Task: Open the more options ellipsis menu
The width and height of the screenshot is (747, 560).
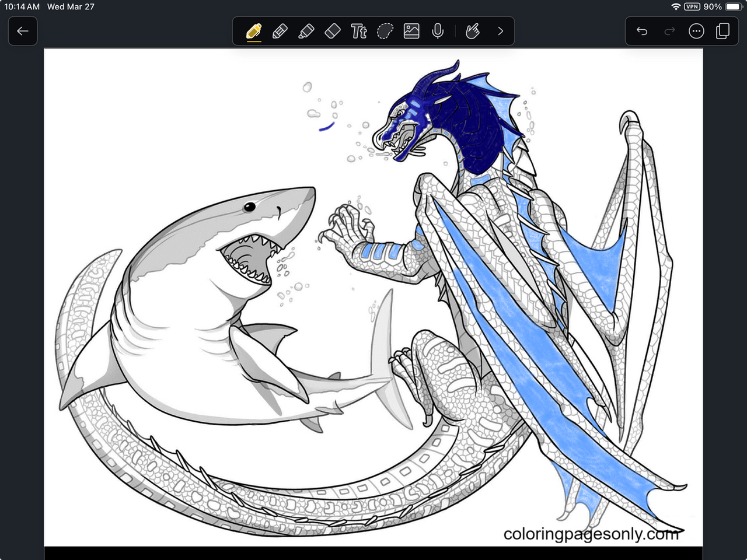Action: [x=696, y=31]
